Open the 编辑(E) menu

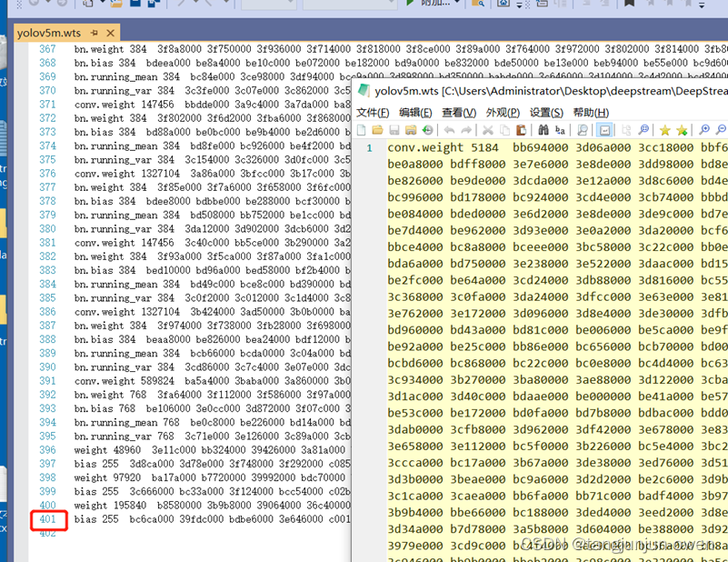415,113
